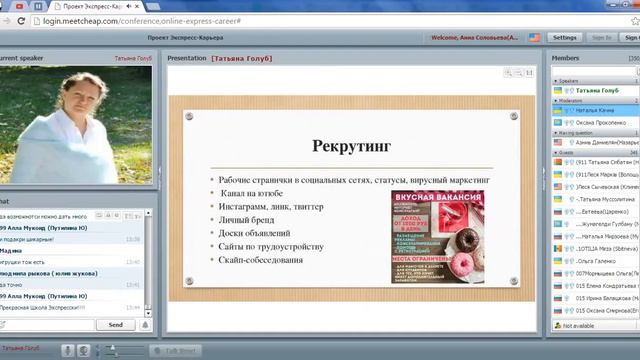Click chat message Прекрасная Школа Экспресски
640x360 pixels.
click(x=42, y=307)
